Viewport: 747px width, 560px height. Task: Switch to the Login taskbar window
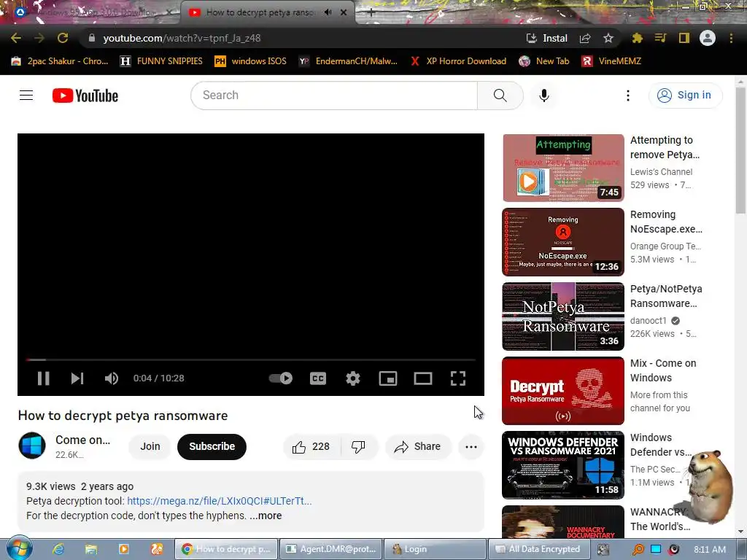tap(433, 549)
